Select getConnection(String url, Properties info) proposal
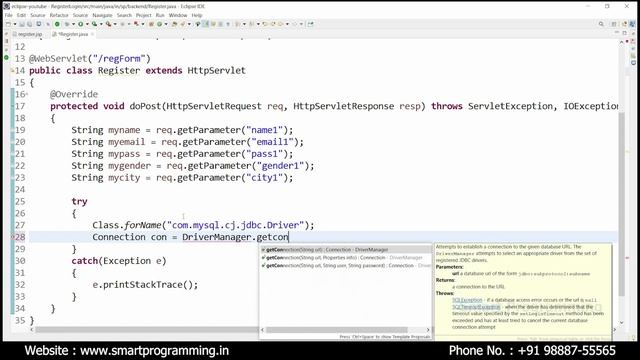 [x=346, y=258]
